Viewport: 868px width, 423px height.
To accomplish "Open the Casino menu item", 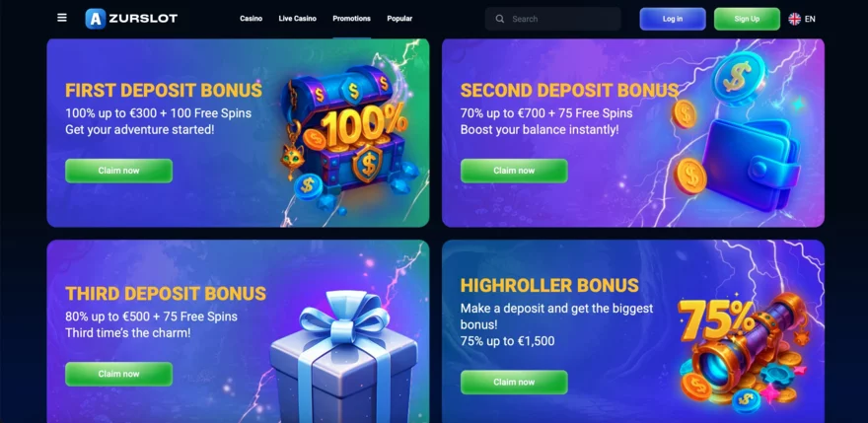I will [x=251, y=19].
